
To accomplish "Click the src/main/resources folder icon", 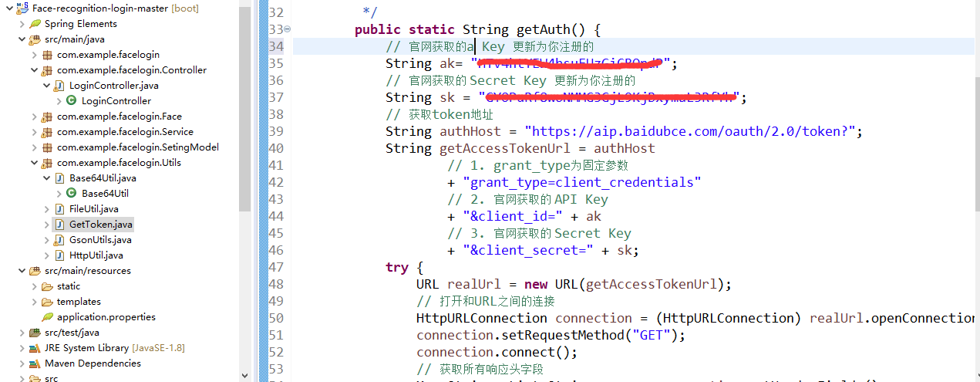I will (35, 271).
